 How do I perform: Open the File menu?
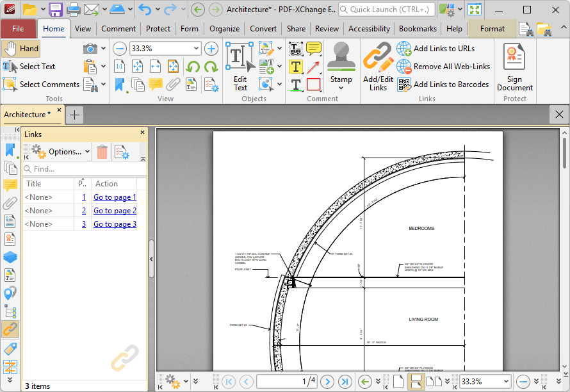(x=18, y=29)
